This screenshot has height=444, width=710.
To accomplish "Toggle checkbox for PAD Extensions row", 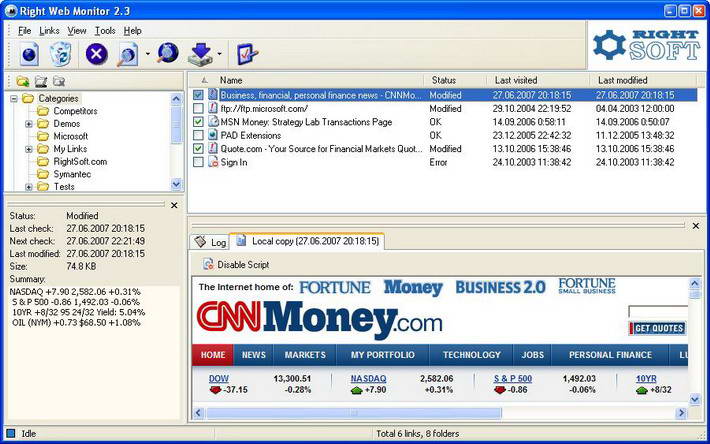I will point(198,135).
